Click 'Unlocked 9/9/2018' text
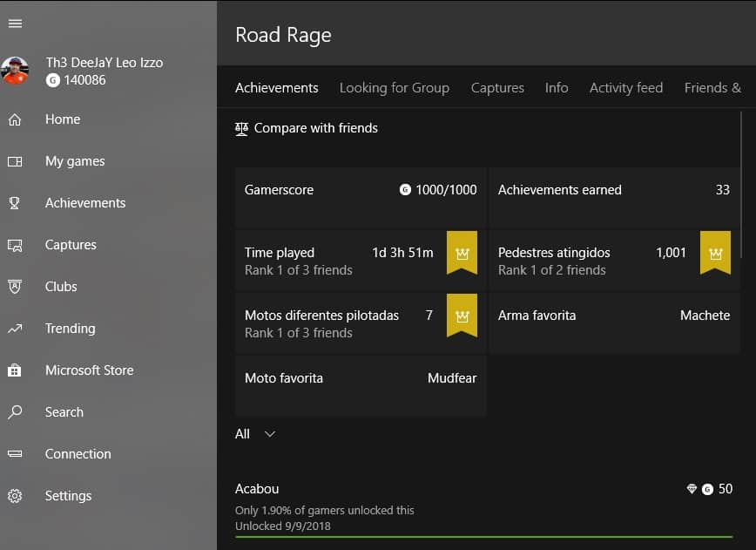Screen dimensions: 756x550 coord(283,526)
